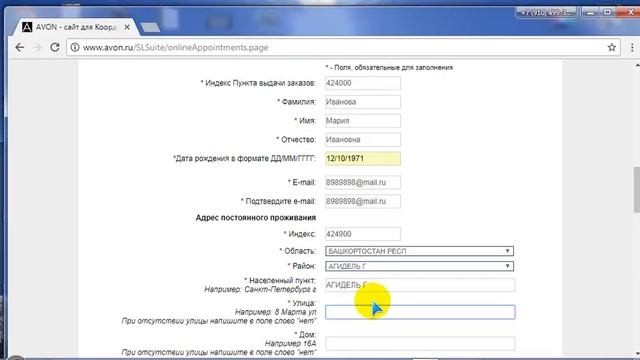640x360 pixels.
Task: Click the E-mail field
Action: [363, 182]
